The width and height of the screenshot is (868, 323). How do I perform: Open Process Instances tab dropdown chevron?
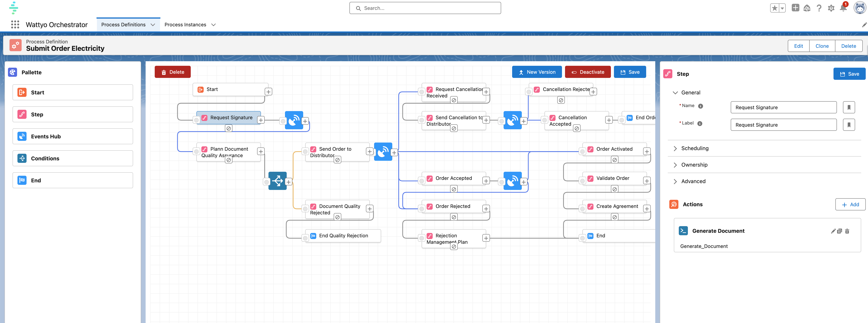[x=213, y=25]
